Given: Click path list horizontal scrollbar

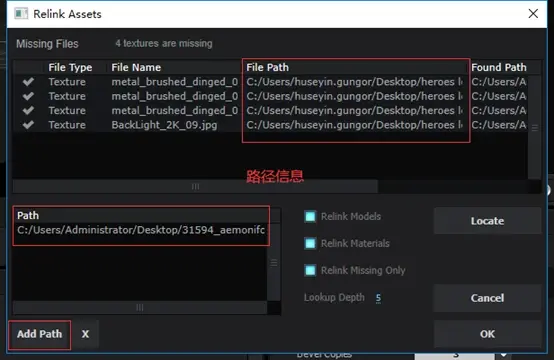Looking at the screenshot, I should coord(140,308).
